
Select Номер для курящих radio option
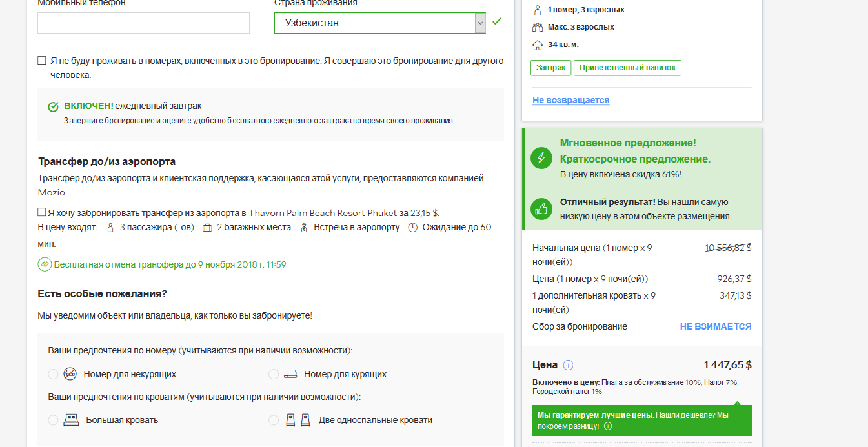(x=274, y=374)
